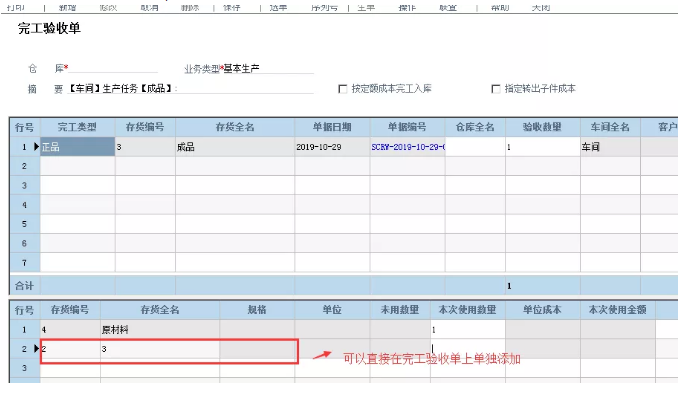
Task: Select row number 3 in the lower table
Action: click(x=25, y=368)
